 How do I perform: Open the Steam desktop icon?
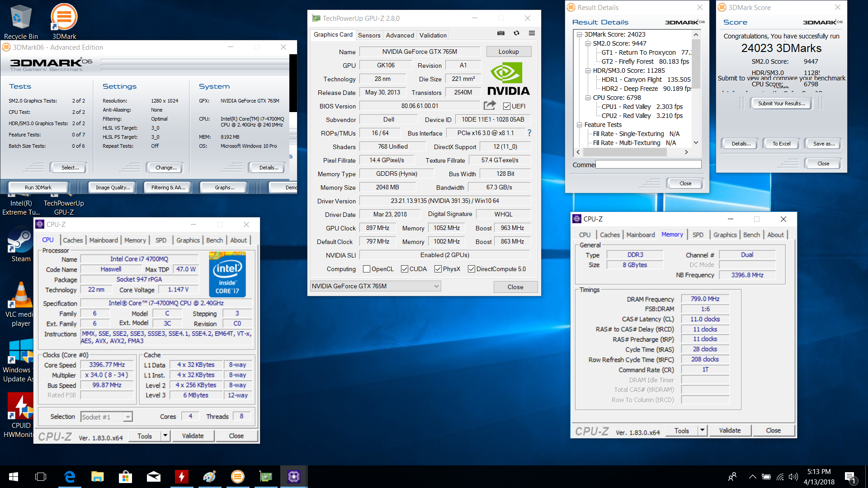point(21,245)
